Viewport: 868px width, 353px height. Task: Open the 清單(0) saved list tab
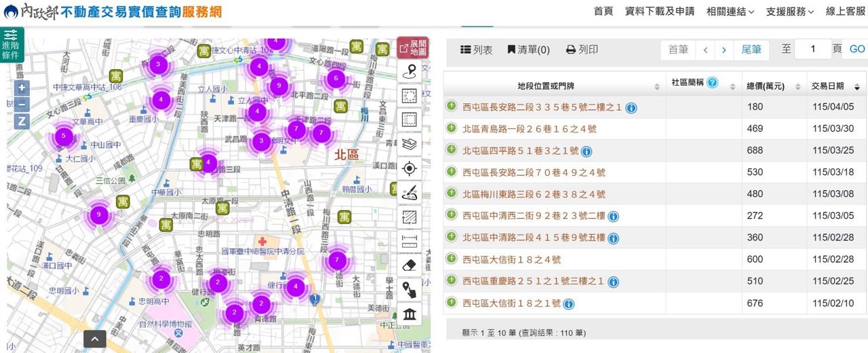(x=528, y=50)
